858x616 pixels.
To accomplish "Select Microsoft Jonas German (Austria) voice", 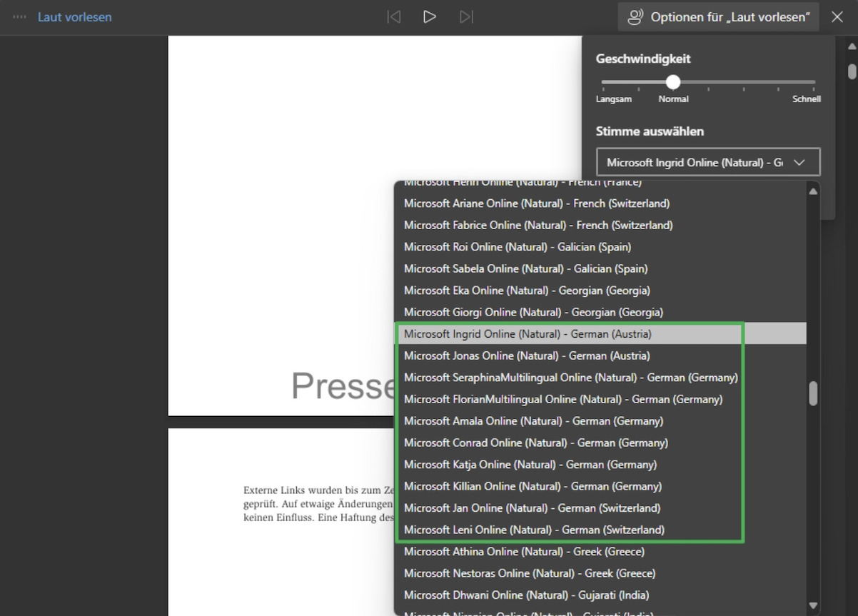I will (x=600, y=355).
